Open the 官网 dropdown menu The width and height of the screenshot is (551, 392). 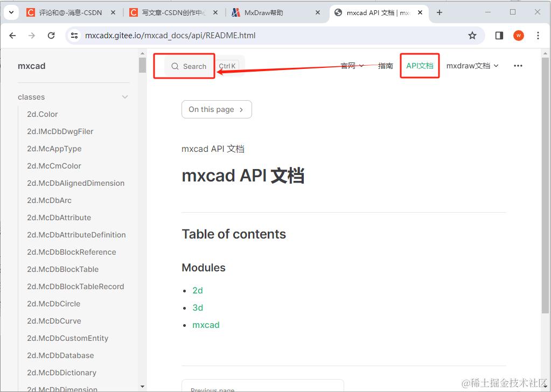[352, 66]
